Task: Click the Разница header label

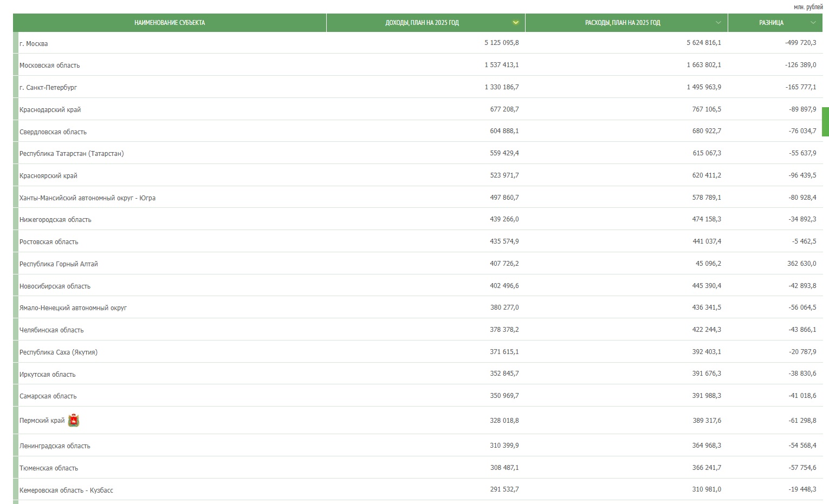Action: click(x=771, y=23)
